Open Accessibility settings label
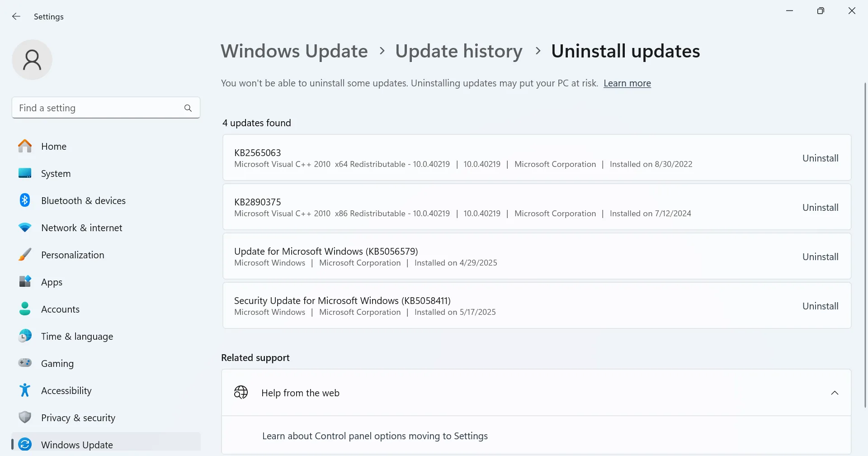868x456 pixels. tap(66, 391)
